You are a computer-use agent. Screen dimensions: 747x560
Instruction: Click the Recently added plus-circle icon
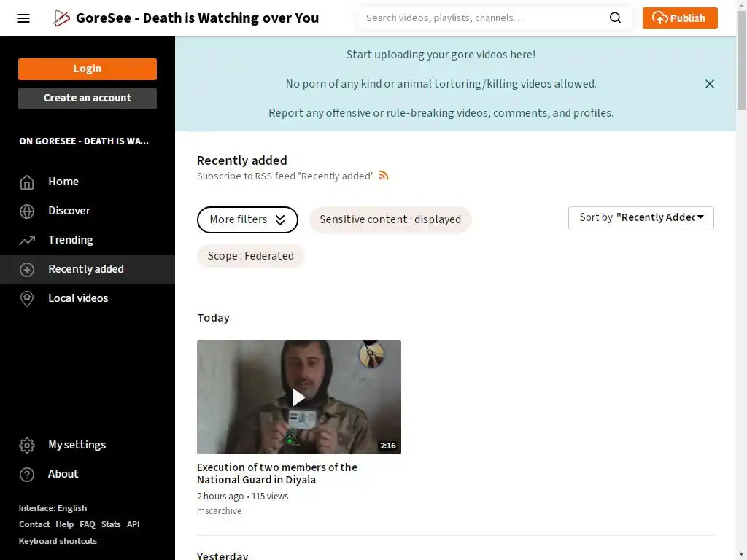(27, 270)
